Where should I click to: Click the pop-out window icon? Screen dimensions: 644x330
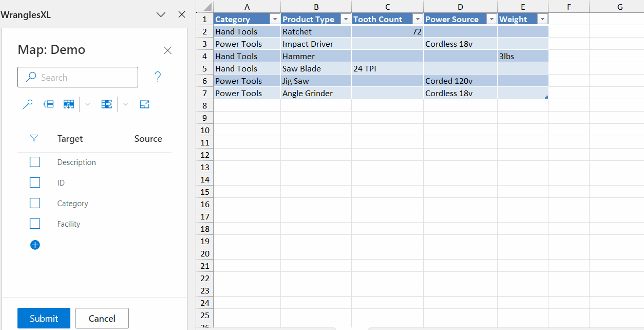point(145,104)
